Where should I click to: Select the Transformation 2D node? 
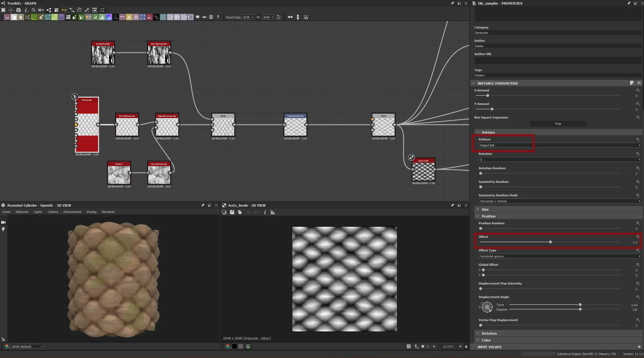(x=295, y=125)
